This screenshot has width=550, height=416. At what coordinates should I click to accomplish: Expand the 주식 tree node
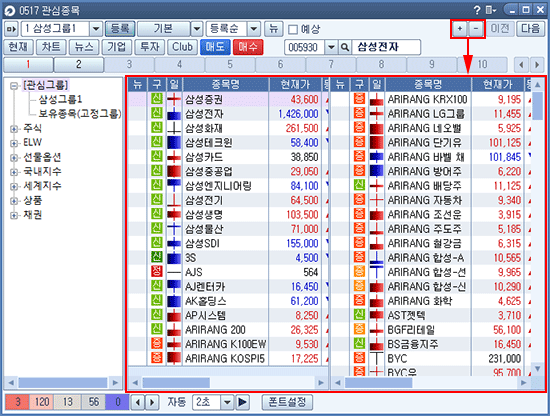pyautogui.click(x=14, y=129)
